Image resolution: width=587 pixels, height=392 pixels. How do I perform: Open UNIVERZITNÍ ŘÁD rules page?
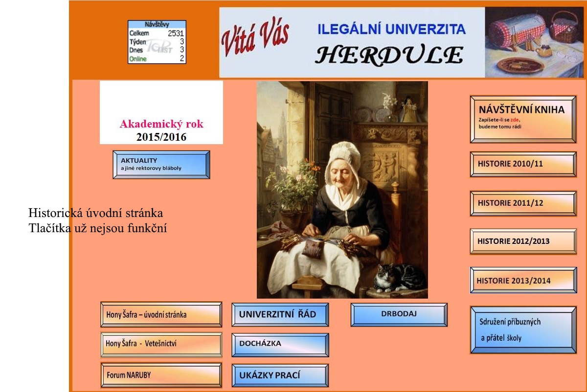coord(281,315)
